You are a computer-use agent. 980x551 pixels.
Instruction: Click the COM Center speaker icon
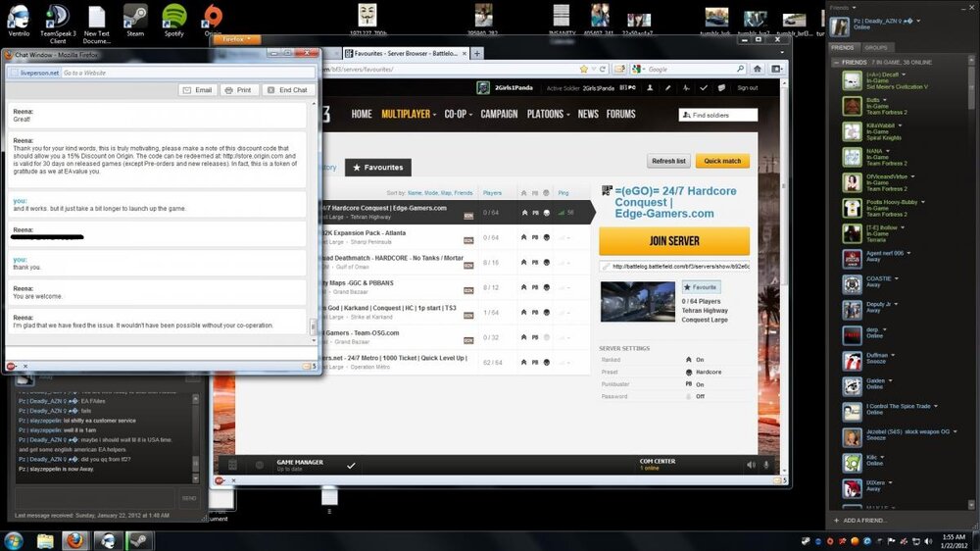(x=751, y=465)
